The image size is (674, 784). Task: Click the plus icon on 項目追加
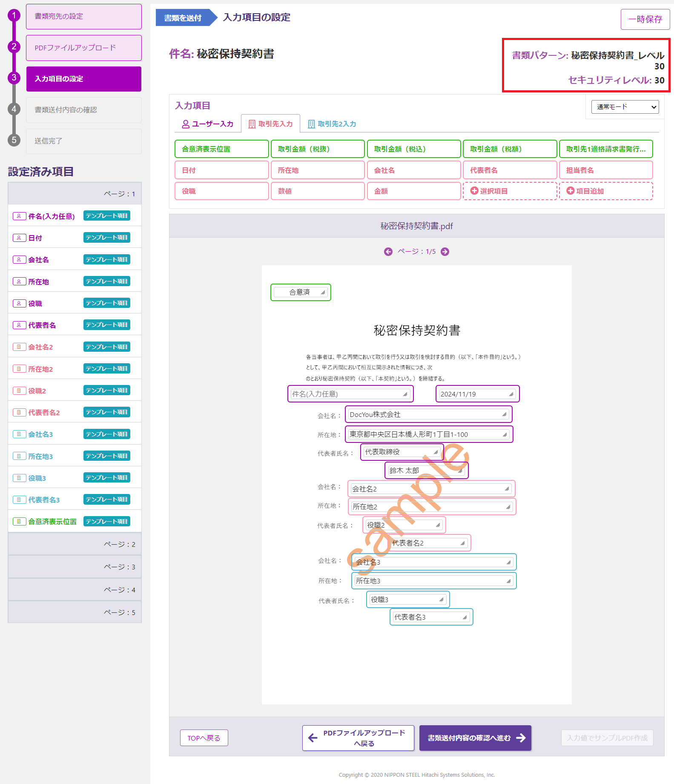click(570, 191)
